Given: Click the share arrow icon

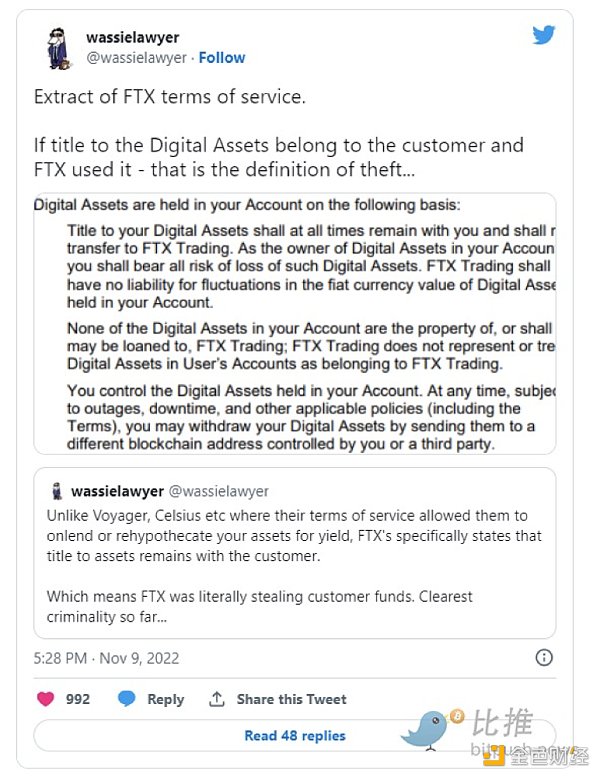Looking at the screenshot, I should coord(216,699).
